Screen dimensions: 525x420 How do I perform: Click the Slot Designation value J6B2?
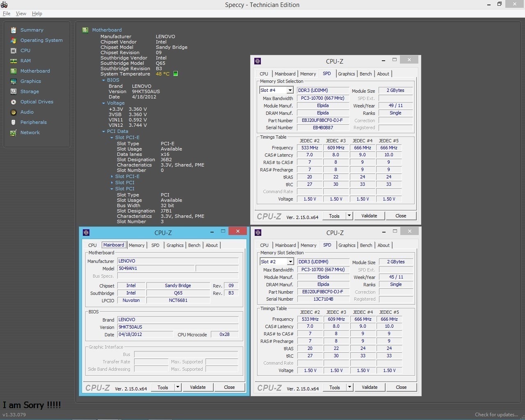click(x=166, y=160)
